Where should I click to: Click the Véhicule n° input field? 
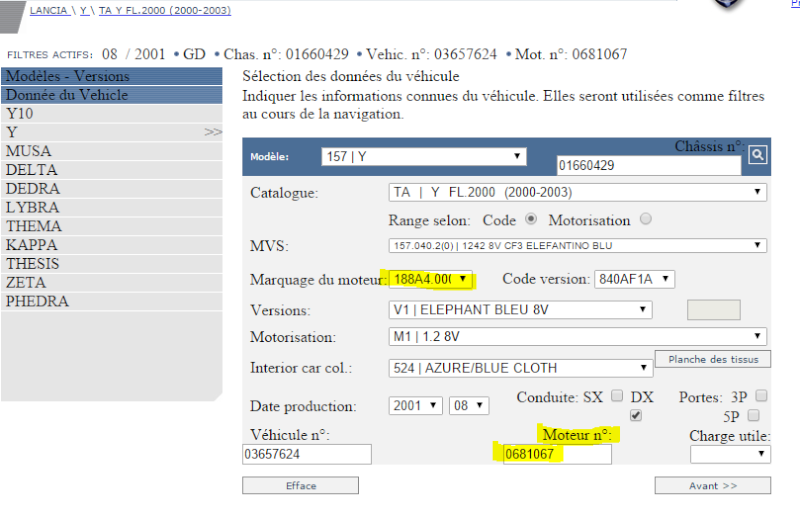(307, 454)
